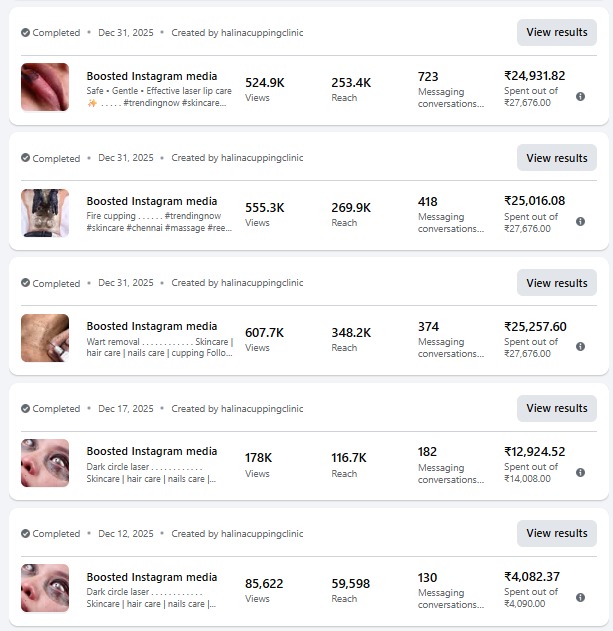The height and width of the screenshot is (631, 613).
Task: Click info icon beside ₹4,082.37 spend
Action: pyautogui.click(x=580, y=598)
